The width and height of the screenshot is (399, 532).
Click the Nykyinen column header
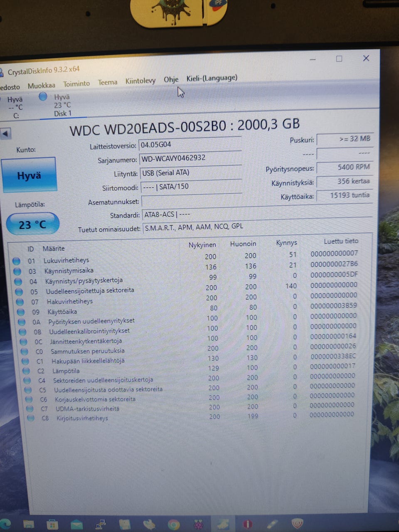click(x=202, y=245)
